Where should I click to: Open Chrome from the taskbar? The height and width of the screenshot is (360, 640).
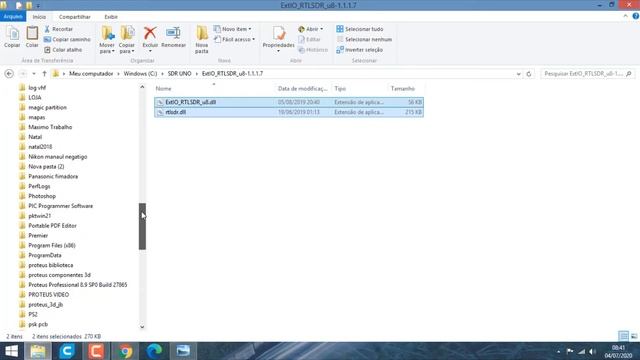point(125,351)
